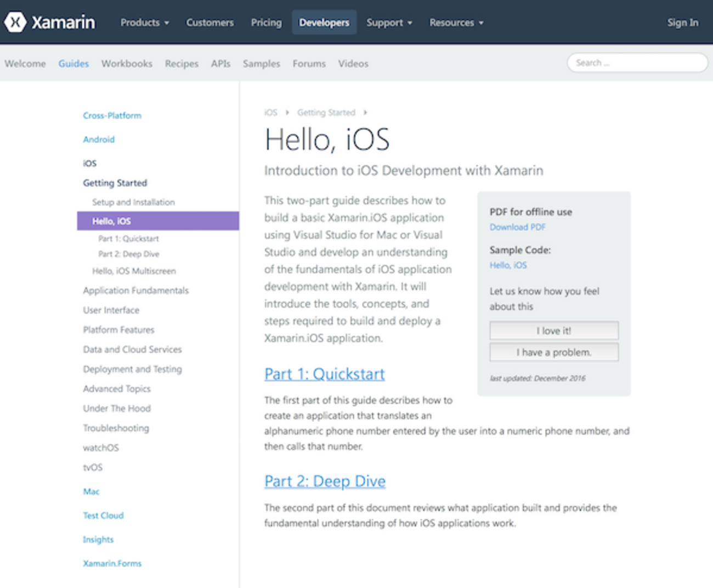The image size is (713, 588).
Task: Open the Part 2: Deep Dive heading link
Action: (x=325, y=481)
